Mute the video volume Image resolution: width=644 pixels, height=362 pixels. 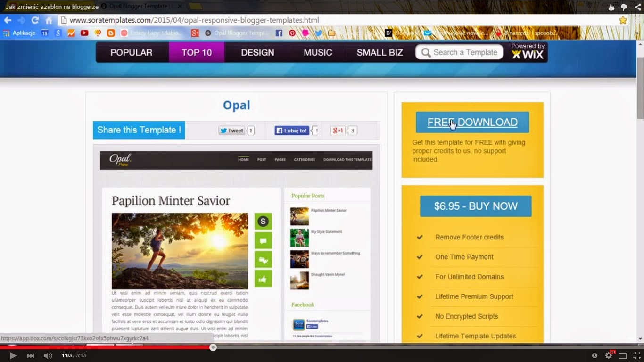pyautogui.click(x=48, y=356)
